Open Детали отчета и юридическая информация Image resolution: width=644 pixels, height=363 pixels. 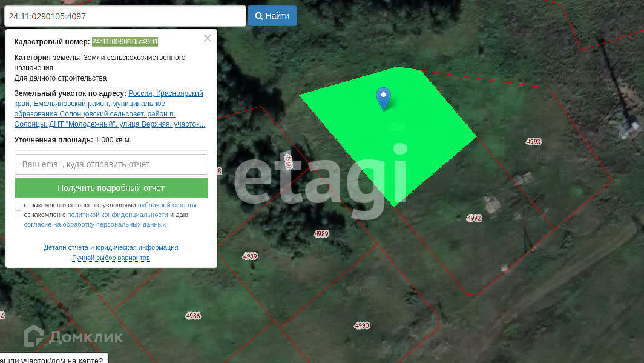pyautogui.click(x=111, y=247)
